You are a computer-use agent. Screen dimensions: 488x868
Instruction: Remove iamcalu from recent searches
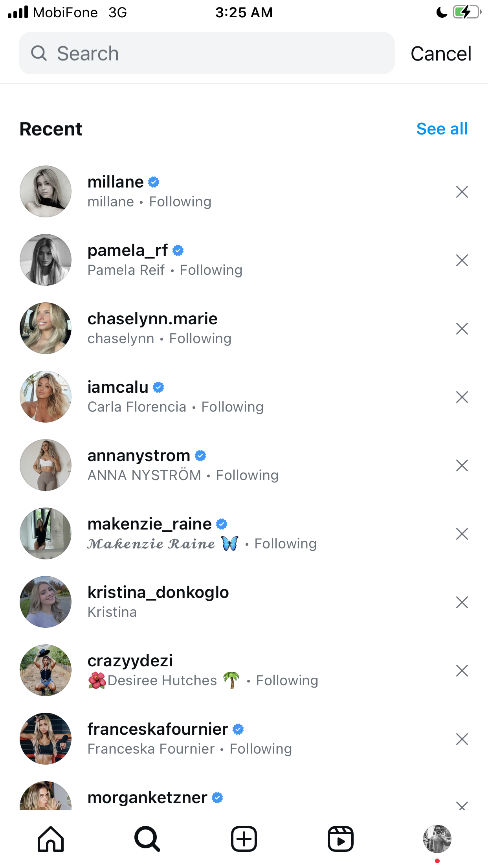(x=462, y=397)
